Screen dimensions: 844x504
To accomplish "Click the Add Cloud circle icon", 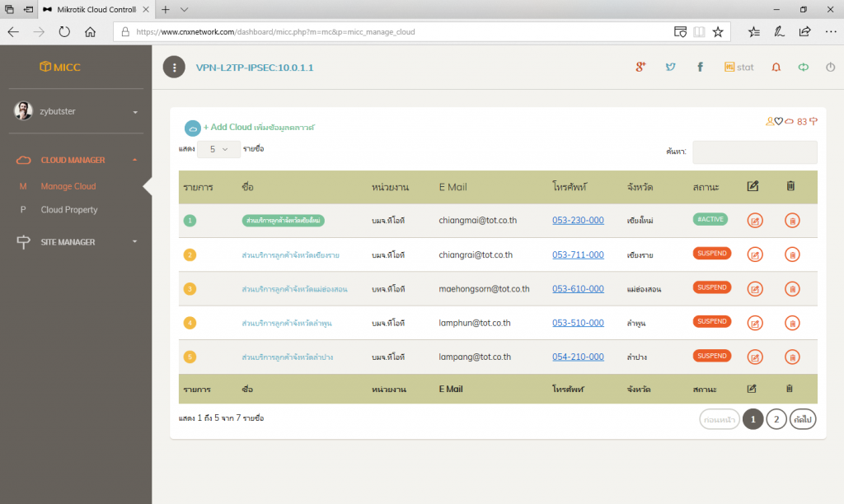I will [x=193, y=128].
